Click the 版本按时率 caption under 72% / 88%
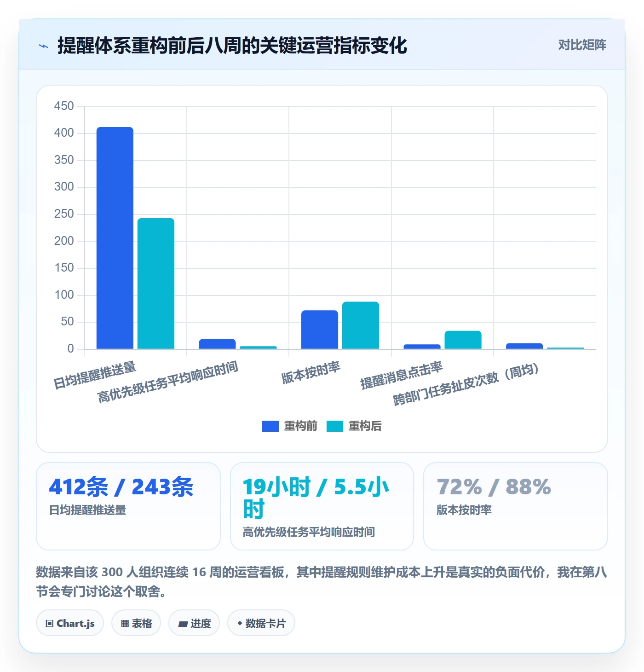Screen dimensions: 644x672 pyautogui.click(x=464, y=510)
